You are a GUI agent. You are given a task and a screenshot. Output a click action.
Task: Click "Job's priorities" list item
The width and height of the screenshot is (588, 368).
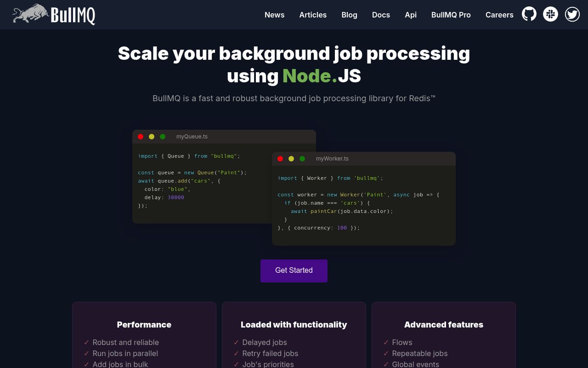[x=268, y=364]
